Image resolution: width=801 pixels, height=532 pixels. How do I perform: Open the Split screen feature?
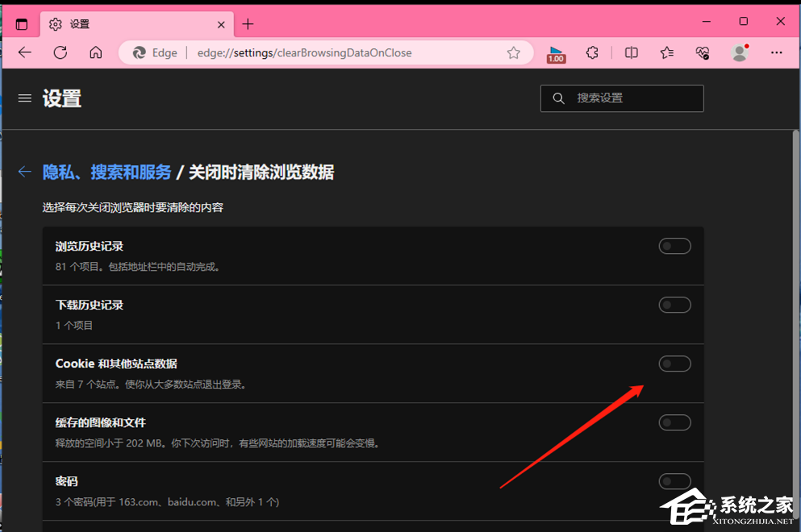click(x=631, y=52)
